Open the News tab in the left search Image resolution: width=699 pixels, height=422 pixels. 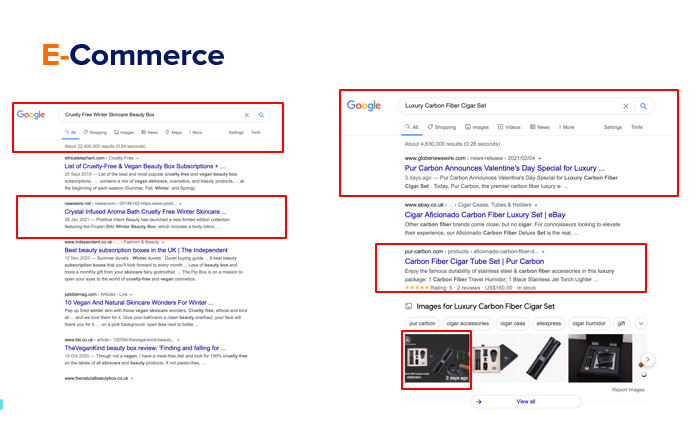pyautogui.click(x=149, y=132)
